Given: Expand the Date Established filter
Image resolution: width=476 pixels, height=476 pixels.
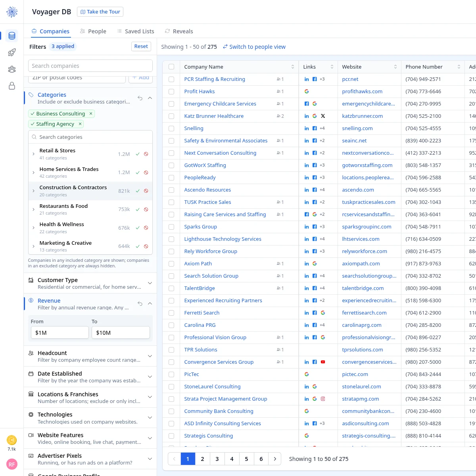Looking at the screenshot, I should pyautogui.click(x=150, y=377).
